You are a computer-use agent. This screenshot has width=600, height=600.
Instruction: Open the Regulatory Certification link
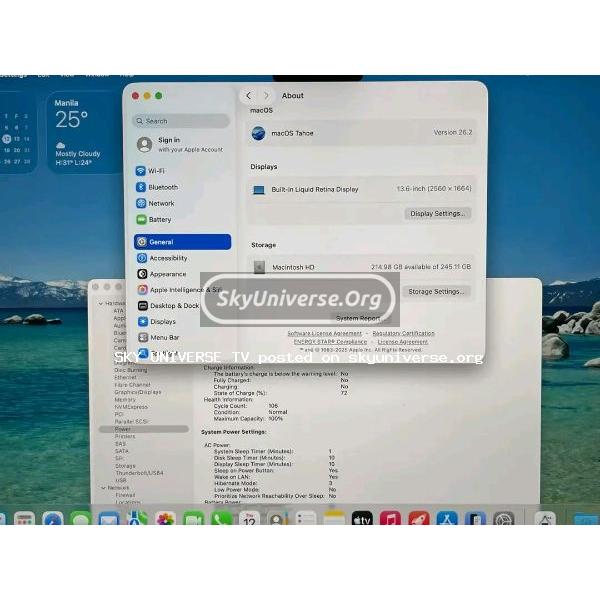403,333
